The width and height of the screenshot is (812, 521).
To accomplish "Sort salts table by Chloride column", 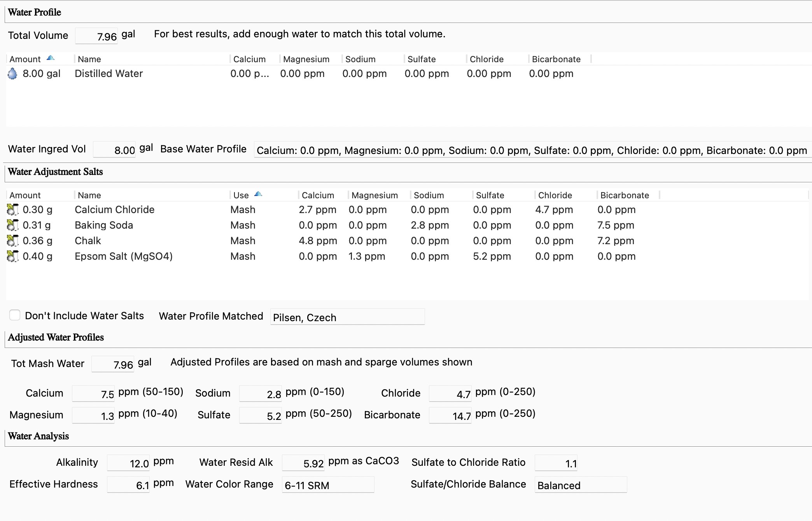I will pyautogui.click(x=566, y=195).
